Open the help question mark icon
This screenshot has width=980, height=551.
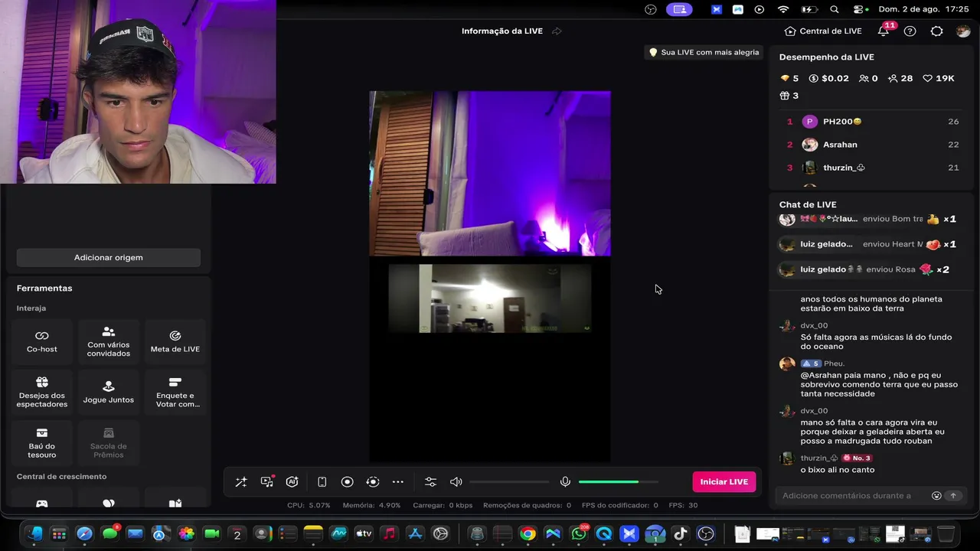(910, 31)
